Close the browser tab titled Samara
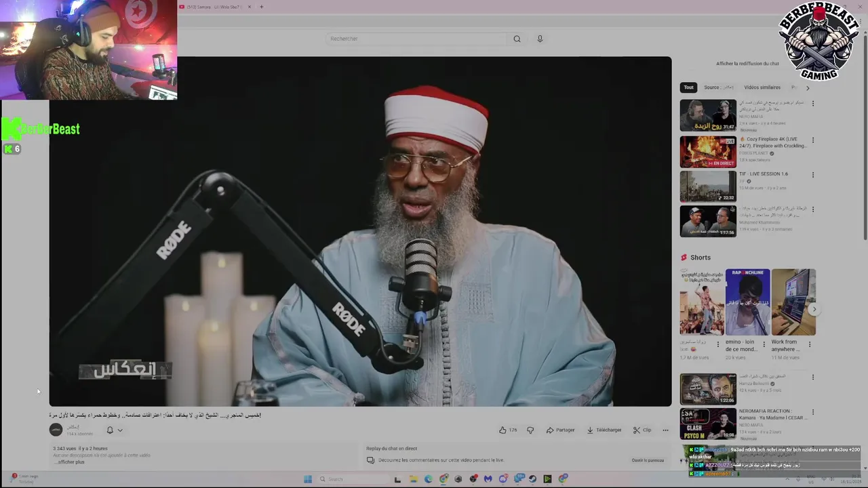Viewport: 868px width, 488px height. pyautogui.click(x=250, y=7)
